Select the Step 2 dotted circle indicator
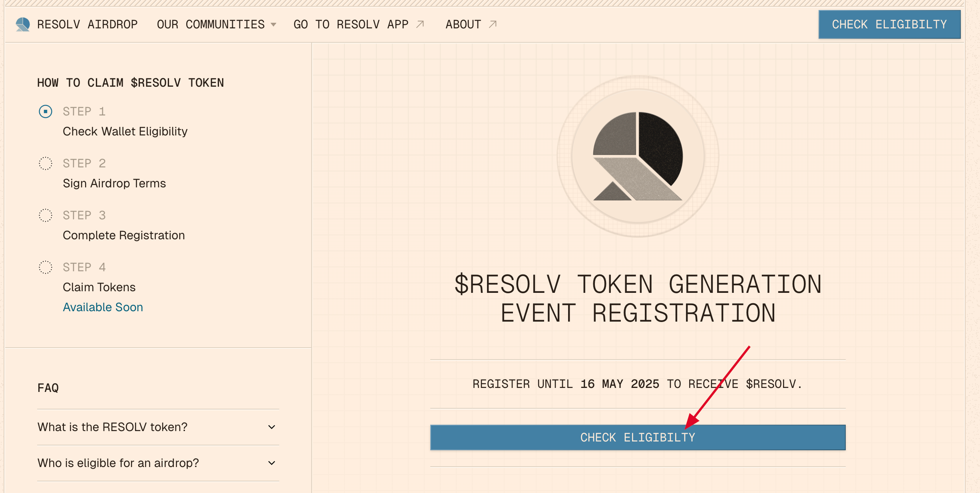980x493 pixels. click(x=46, y=163)
